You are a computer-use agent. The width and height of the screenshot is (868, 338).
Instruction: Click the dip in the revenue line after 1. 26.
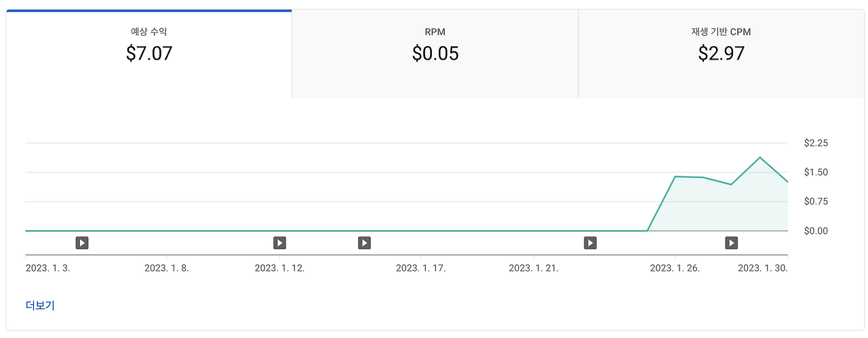(731, 184)
